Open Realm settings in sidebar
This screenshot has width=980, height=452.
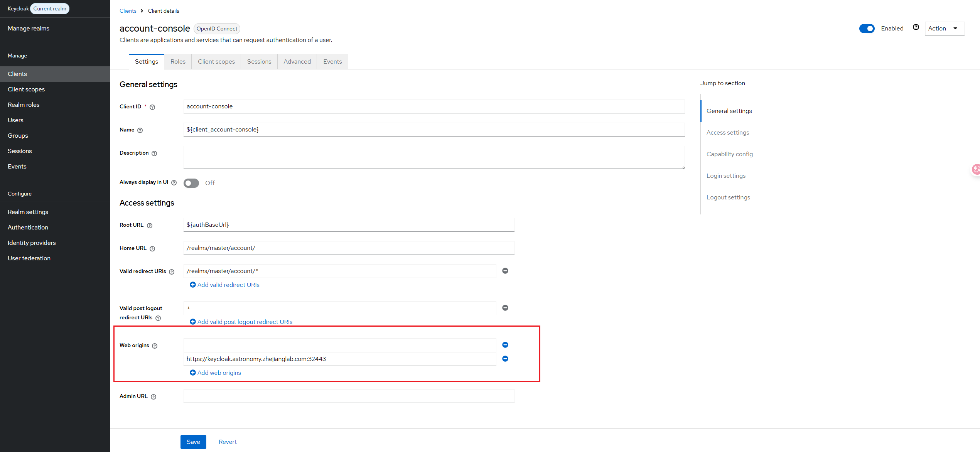[28, 212]
